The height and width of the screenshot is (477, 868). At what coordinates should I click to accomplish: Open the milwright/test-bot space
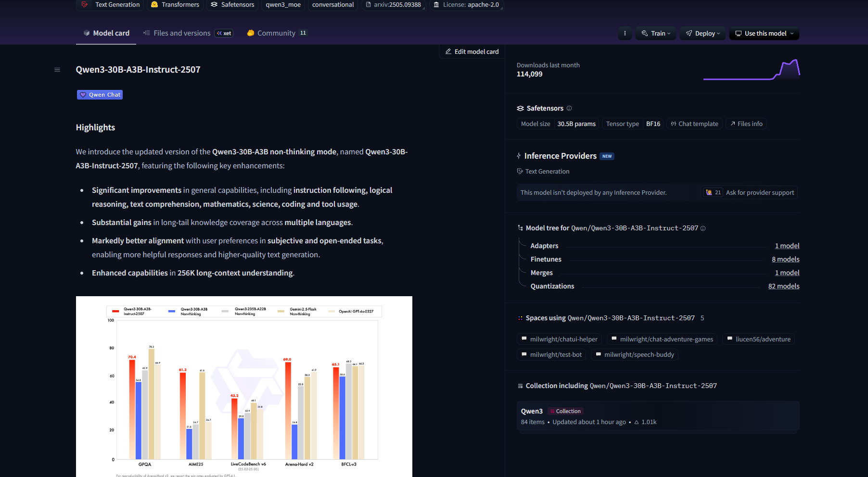(x=551, y=355)
